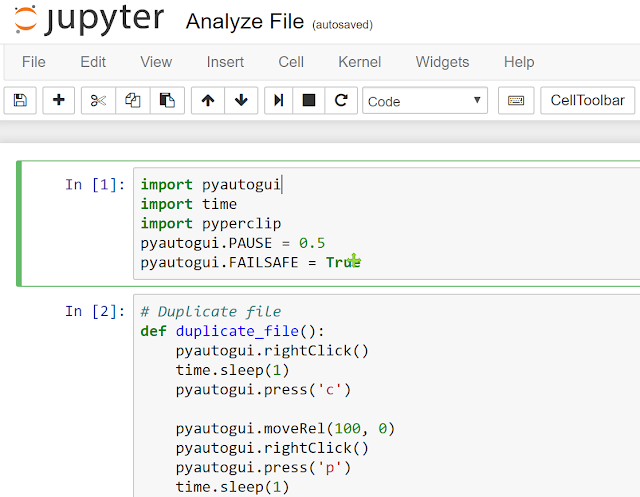
Task: Click the 'pyautogui.PAUSE = 0.5' line
Action: tap(233, 243)
